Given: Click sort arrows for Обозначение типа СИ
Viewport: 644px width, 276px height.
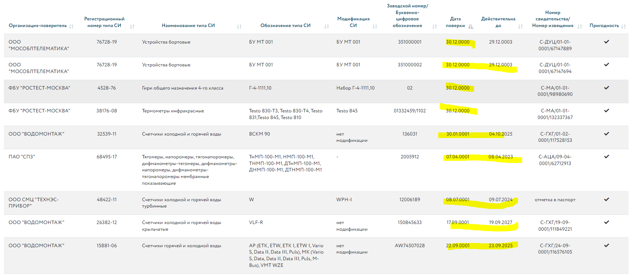Looking at the screenshot, I should point(327,26).
